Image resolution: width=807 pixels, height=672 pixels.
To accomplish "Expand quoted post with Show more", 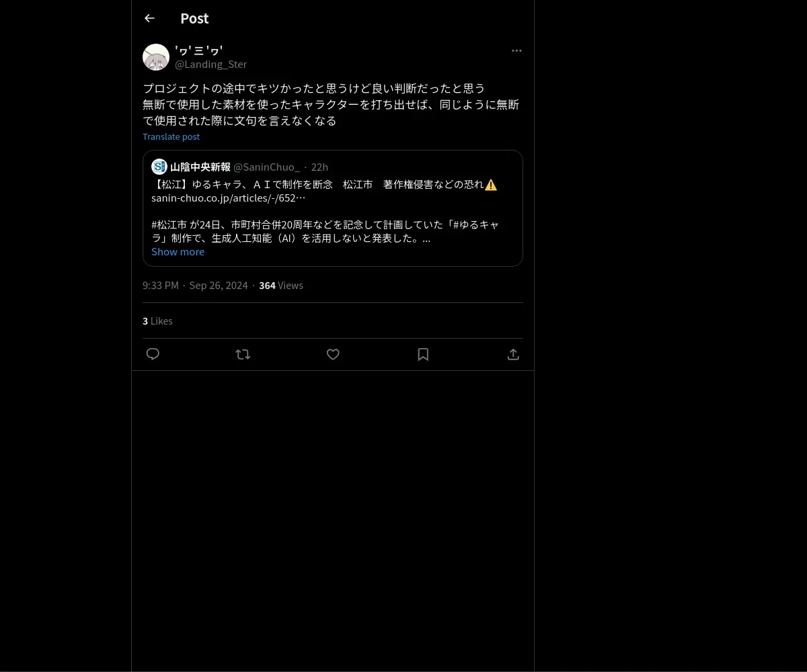I will coord(178,251).
